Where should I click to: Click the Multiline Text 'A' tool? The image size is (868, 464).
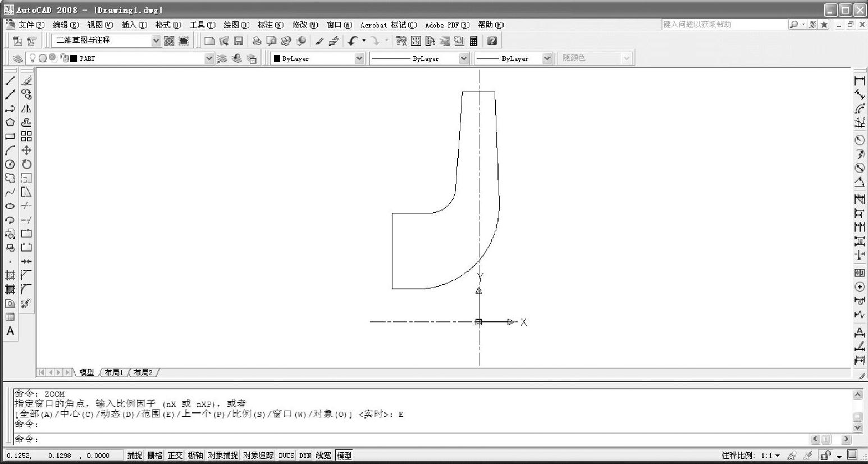click(10, 331)
